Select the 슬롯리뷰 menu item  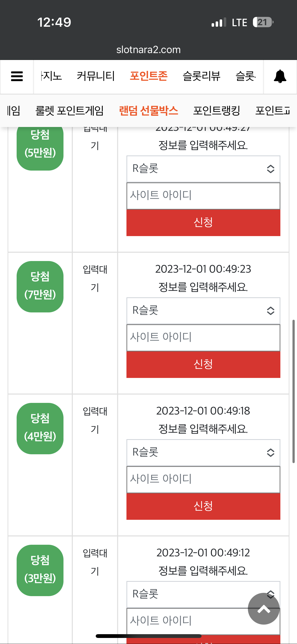(202, 76)
